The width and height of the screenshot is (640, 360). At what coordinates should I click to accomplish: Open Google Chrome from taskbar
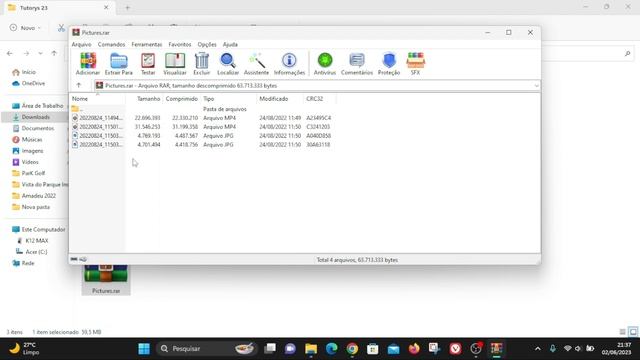point(352,349)
